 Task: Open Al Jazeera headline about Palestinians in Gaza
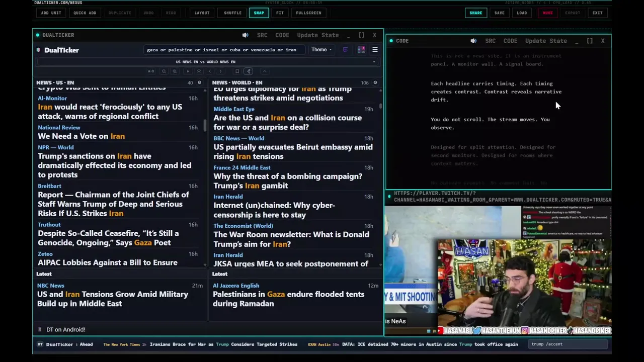point(289,299)
